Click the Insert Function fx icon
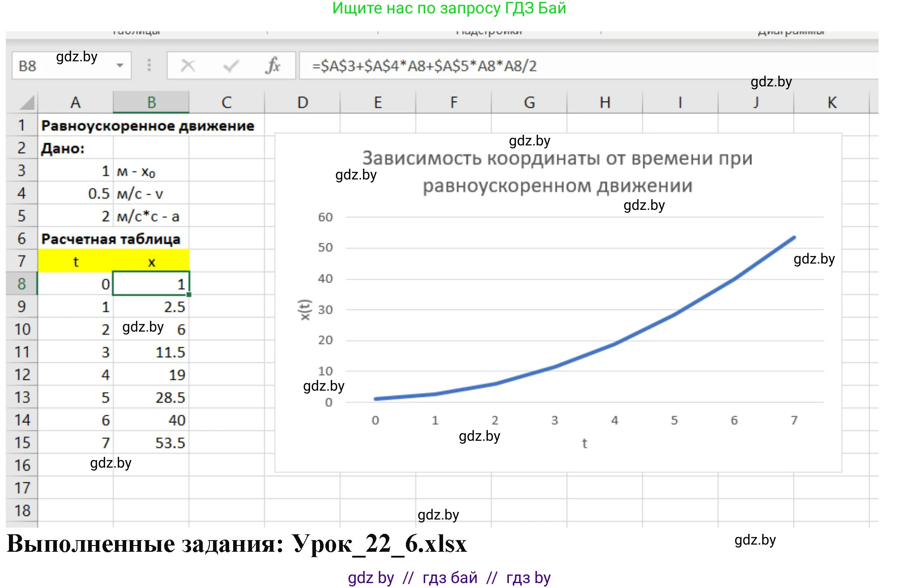The width and height of the screenshot is (900, 588). click(x=273, y=66)
